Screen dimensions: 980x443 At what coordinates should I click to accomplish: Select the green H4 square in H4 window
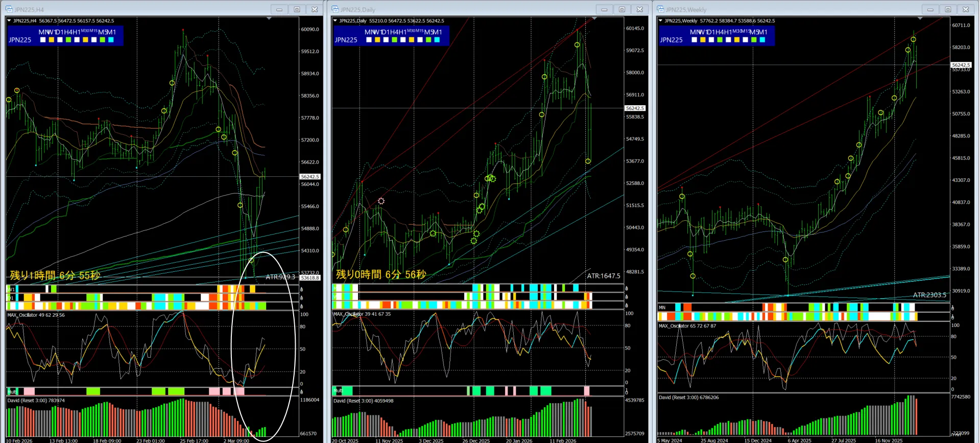coord(68,40)
